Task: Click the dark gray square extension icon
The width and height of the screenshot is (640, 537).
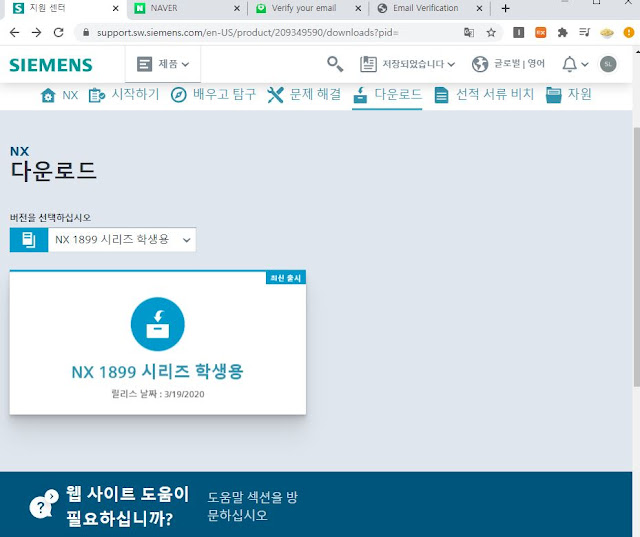Action: pyautogui.click(x=519, y=33)
